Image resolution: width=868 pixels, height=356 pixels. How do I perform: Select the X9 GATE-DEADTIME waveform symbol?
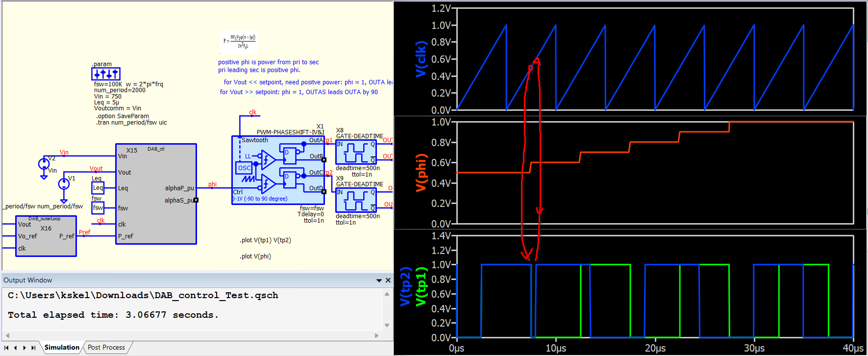(356, 200)
